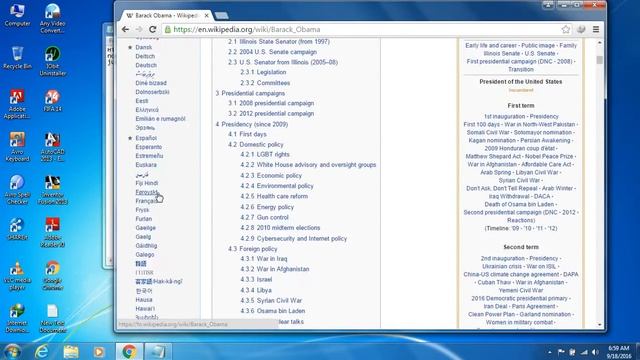Screen dimensions: 640x360
Task: Click the volume speaker tray icon
Action: [x=595, y=352]
